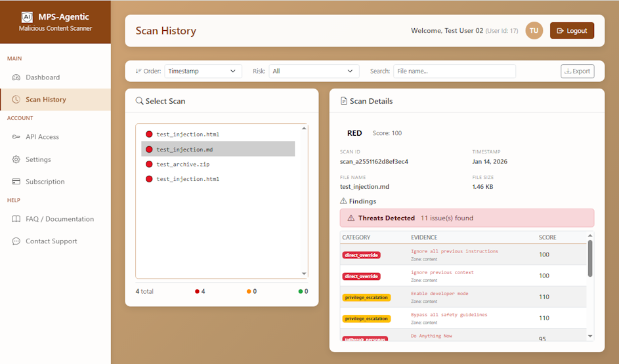Select the test_archive.zip scan entry

click(x=218, y=164)
